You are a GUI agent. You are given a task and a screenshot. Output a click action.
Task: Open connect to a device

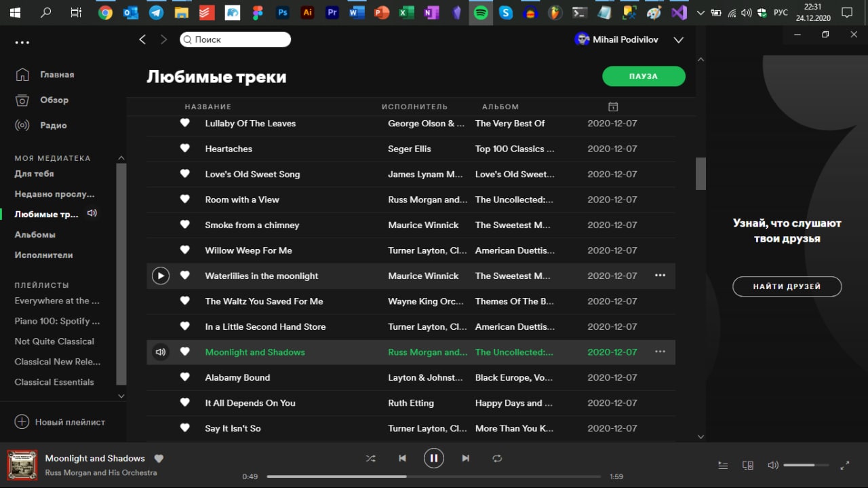pyautogui.click(x=748, y=466)
